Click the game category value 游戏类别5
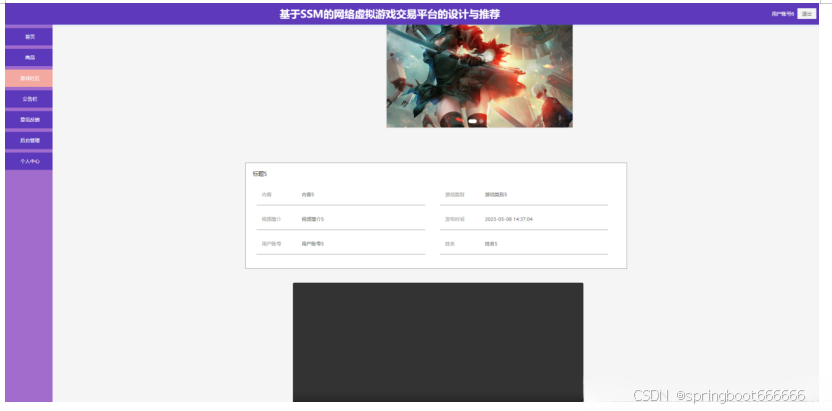 (496, 195)
